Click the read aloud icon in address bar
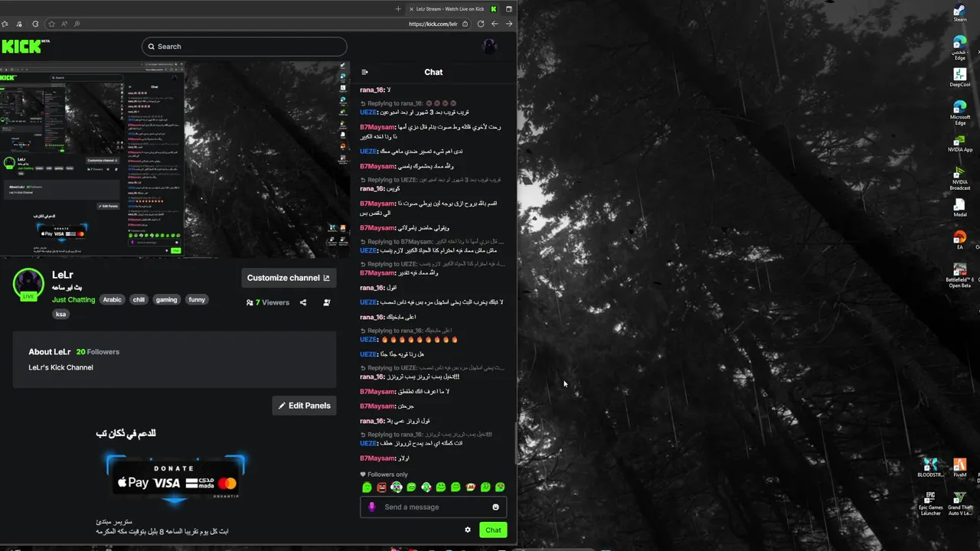Image resolution: width=980 pixels, height=551 pixels. coord(63,24)
